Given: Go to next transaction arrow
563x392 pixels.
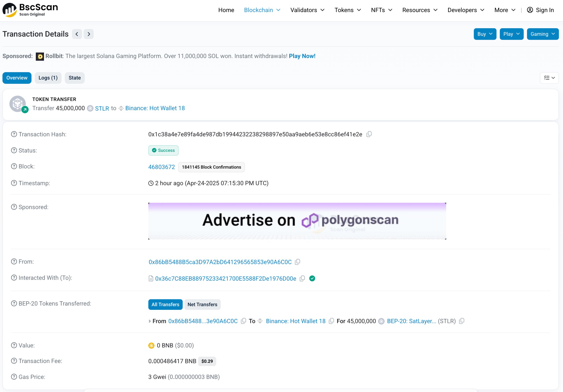Looking at the screenshot, I should tap(89, 34).
